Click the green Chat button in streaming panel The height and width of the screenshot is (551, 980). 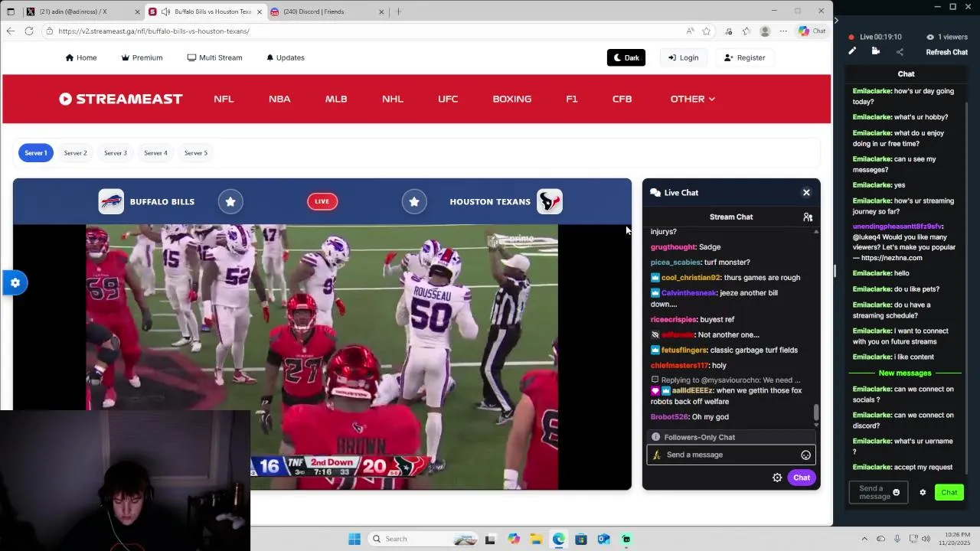(949, 493)
